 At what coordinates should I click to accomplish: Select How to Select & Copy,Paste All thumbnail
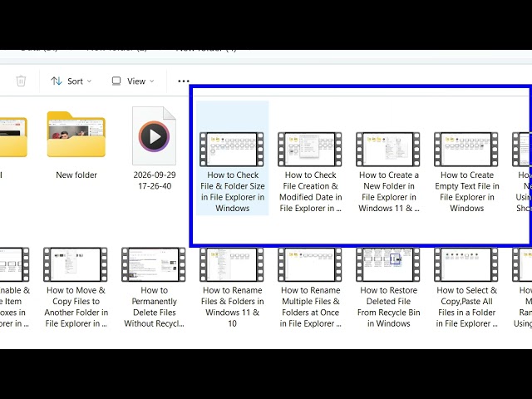pos(466,264)
